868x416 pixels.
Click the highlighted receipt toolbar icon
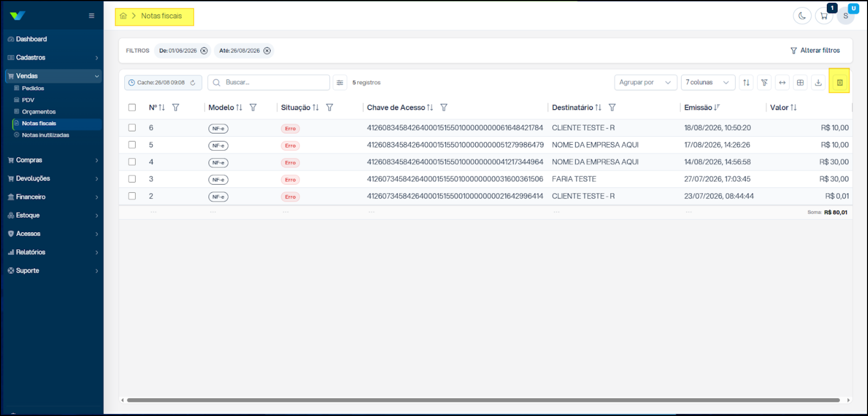[x=839, y=83]
